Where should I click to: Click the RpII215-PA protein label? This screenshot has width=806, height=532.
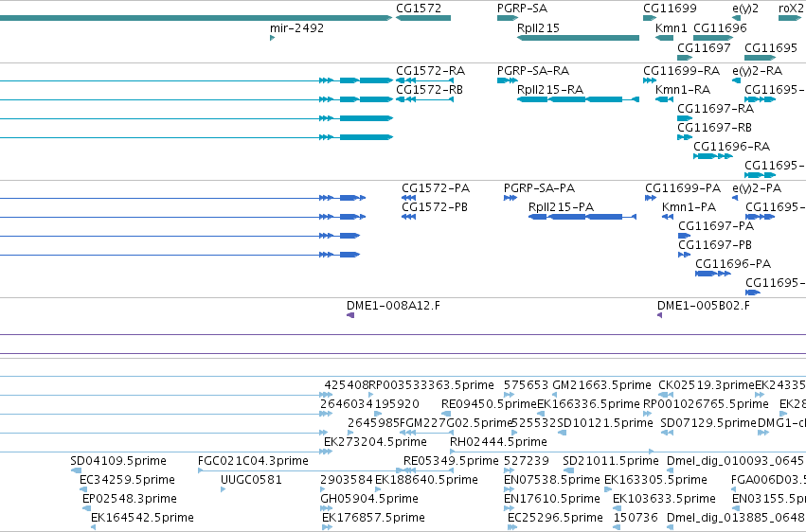click(561, 207)
